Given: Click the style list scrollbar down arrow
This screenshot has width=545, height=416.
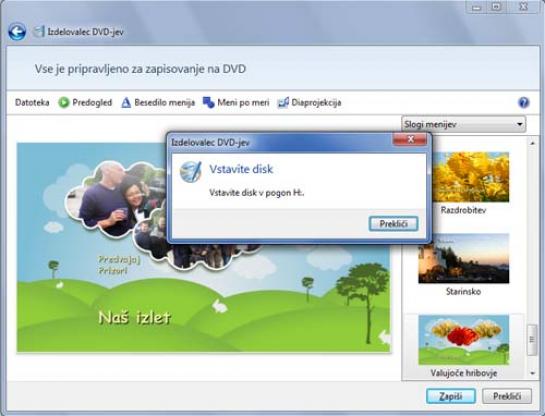Looking at the screenshot, I should tap(532, 374).
